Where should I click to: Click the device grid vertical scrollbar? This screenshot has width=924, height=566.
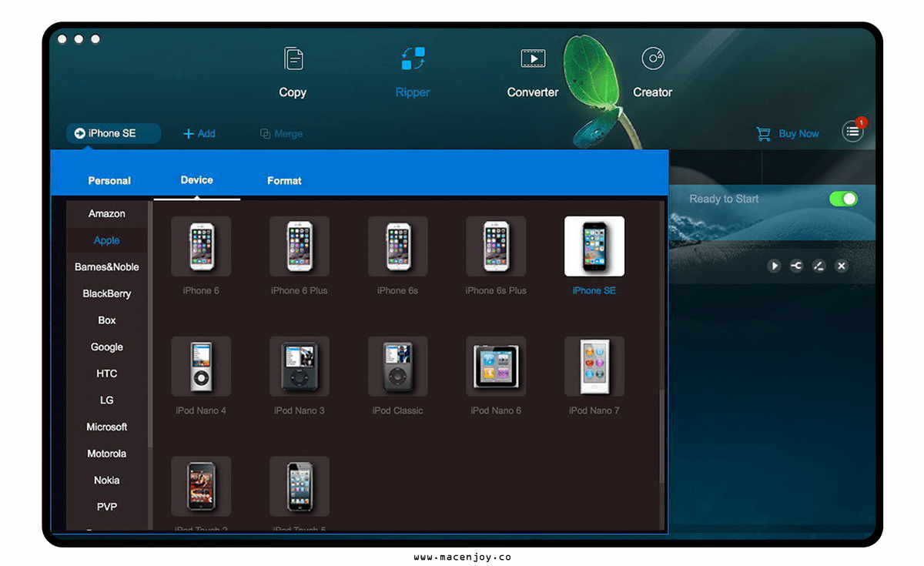(x=661, y=437)
